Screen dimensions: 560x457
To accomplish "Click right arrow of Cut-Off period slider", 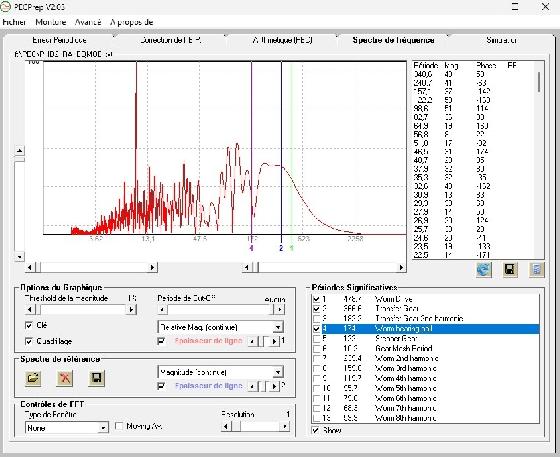I will click(280, 309).
